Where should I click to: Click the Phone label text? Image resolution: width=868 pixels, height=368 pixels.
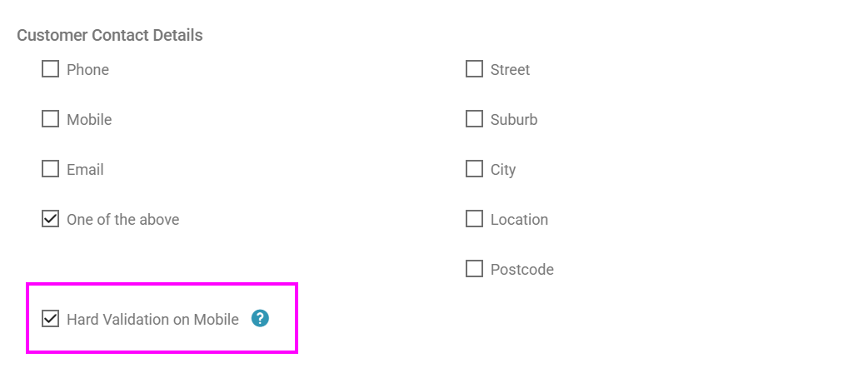(x=87, y=70)
